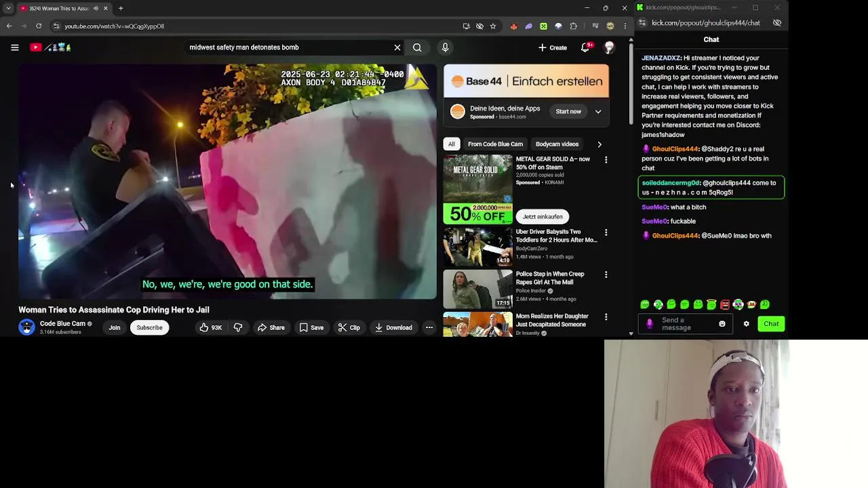Open options for Mom Realizes video

pyautogui.click(x=606, y=317)
